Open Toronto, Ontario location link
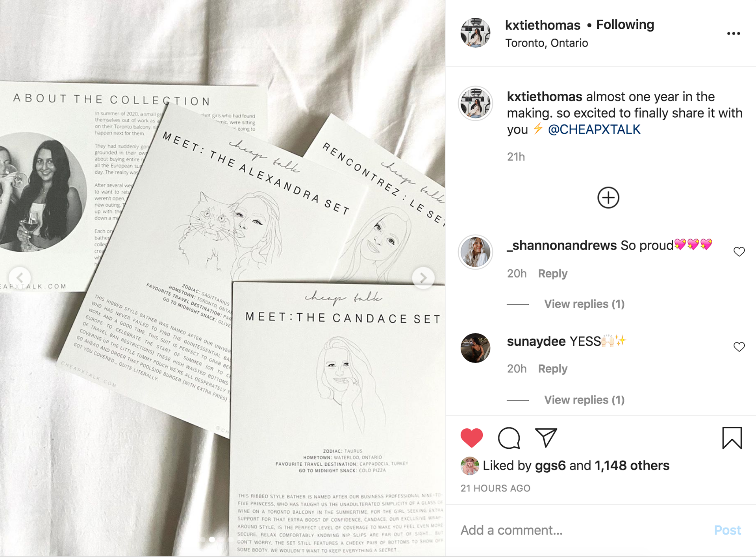This screenshot has height=557, width=756. 547,43
